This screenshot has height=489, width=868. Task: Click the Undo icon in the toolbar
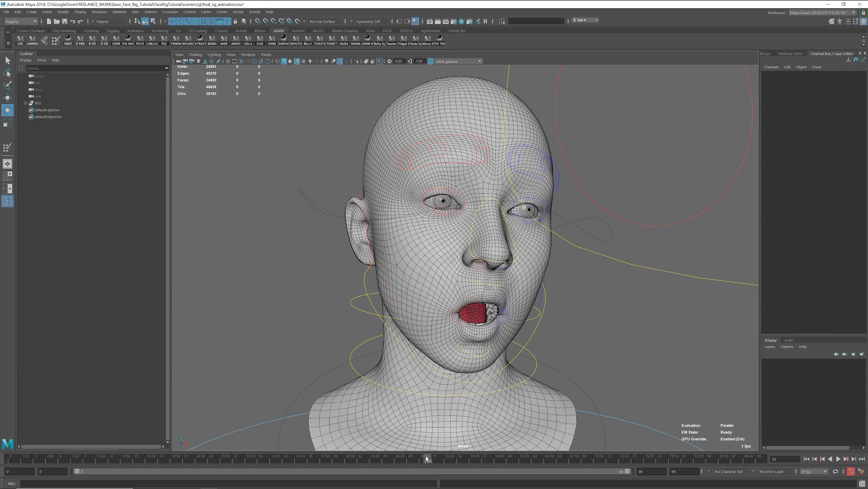click(x=73, y=21)
